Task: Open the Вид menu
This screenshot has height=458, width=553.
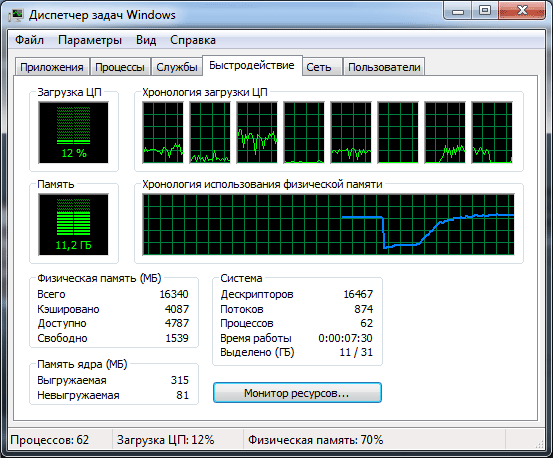Action: [146, 40]
